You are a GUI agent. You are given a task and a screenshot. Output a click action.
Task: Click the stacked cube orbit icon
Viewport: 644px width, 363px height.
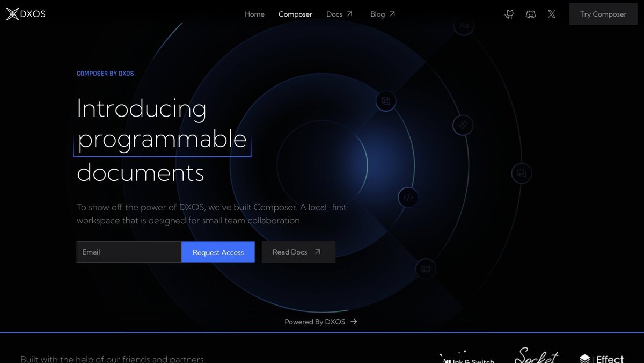(x=385, y=100)
